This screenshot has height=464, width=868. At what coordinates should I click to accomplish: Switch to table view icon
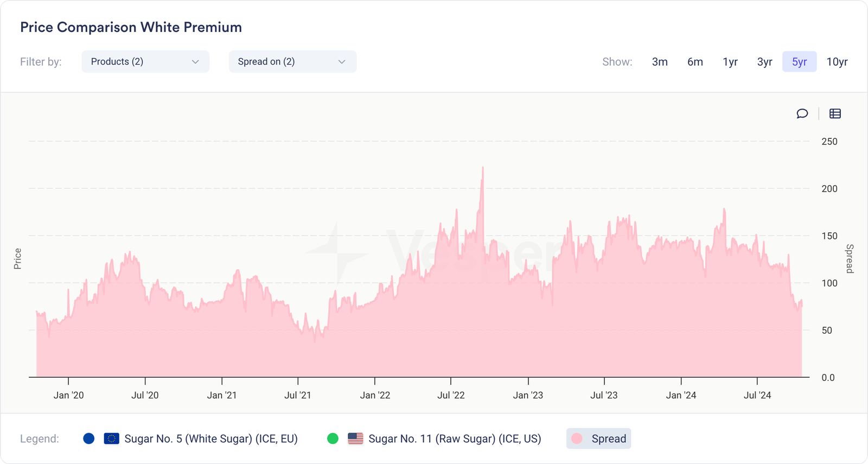[835, 113]
